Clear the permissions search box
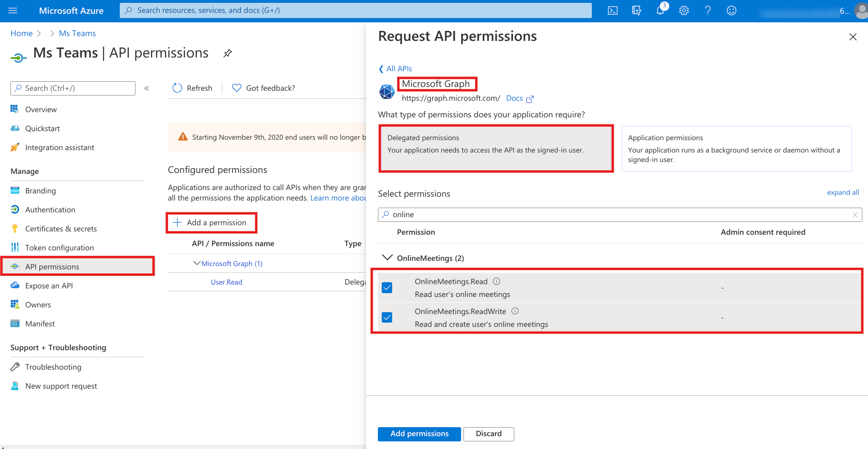The height and width of the screenshot is (449, 868). pos(855,215)
